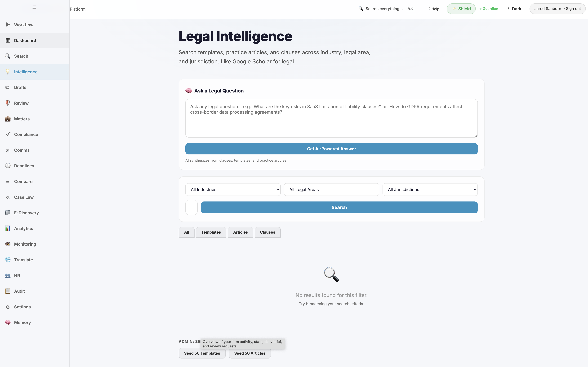Click Seed 50 Templates button
The width and height of the screenshot is (588, 367).
202,353
